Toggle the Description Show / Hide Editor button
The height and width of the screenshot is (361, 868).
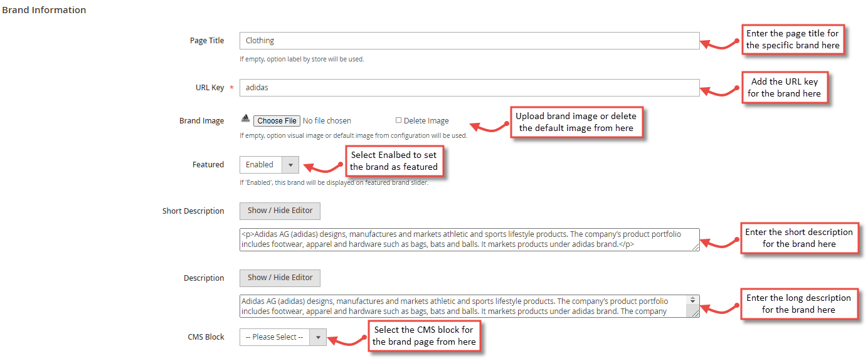pyautogui.click(x=280, y=278)
